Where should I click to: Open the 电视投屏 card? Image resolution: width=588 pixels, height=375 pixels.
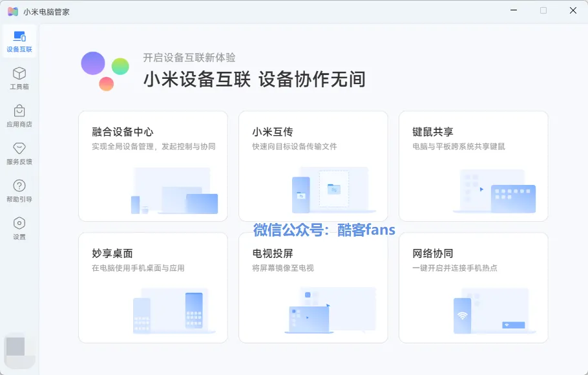pos(313,288)
